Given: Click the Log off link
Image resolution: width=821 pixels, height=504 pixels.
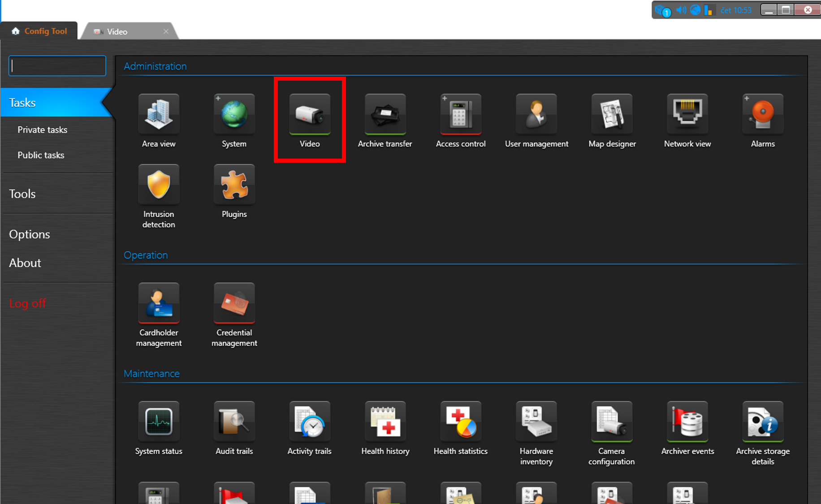Looking at the screenshot, I should coord(28,303).
